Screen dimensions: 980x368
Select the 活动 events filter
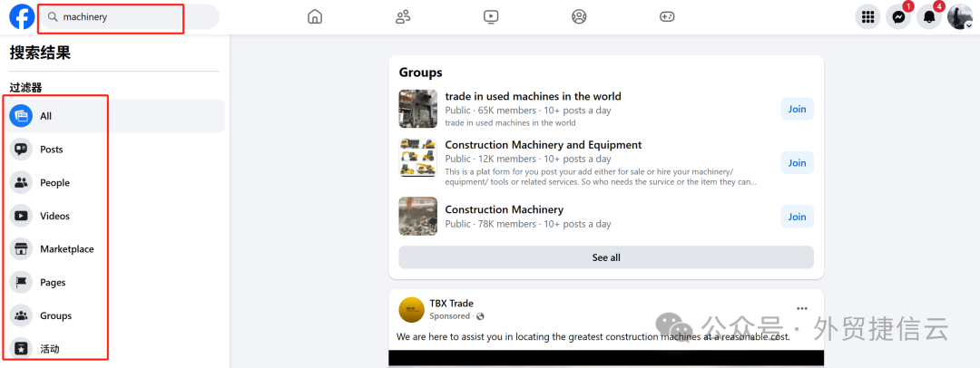click(114, 349)
